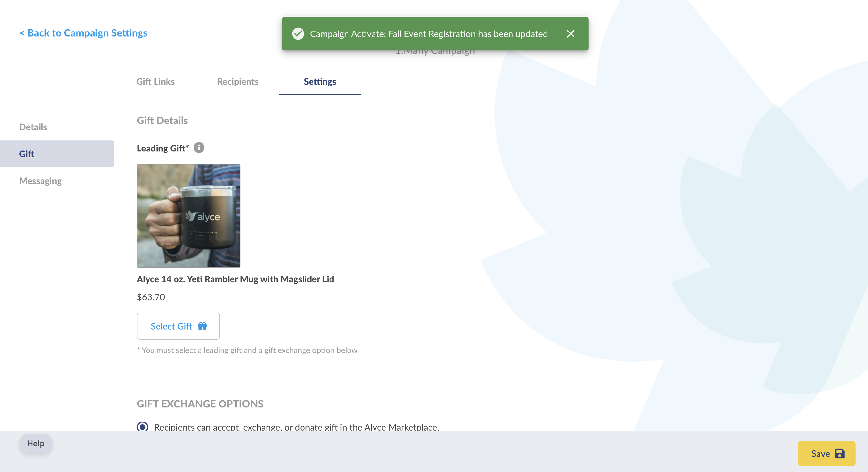Click the Yeti mug gift thumbnail
Image resolution: width=868 pixels, height=472 pixels.
tap(188, 216)
